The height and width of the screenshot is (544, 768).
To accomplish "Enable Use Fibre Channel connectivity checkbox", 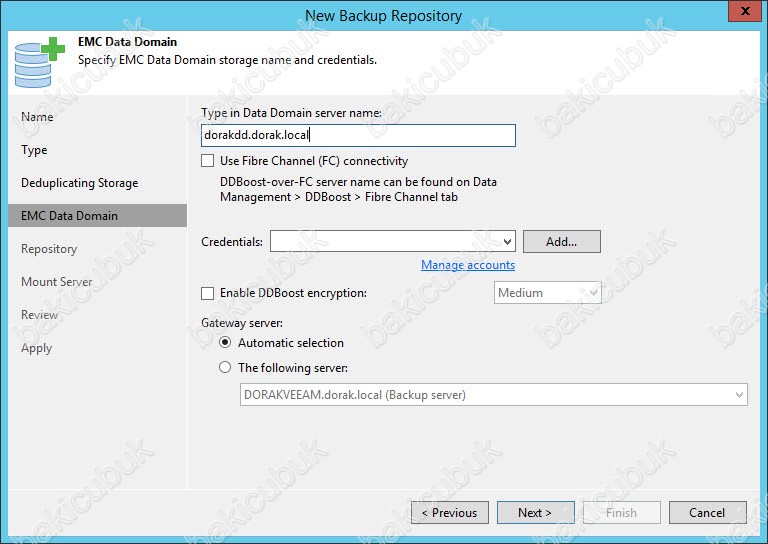I will coord(208,160).
